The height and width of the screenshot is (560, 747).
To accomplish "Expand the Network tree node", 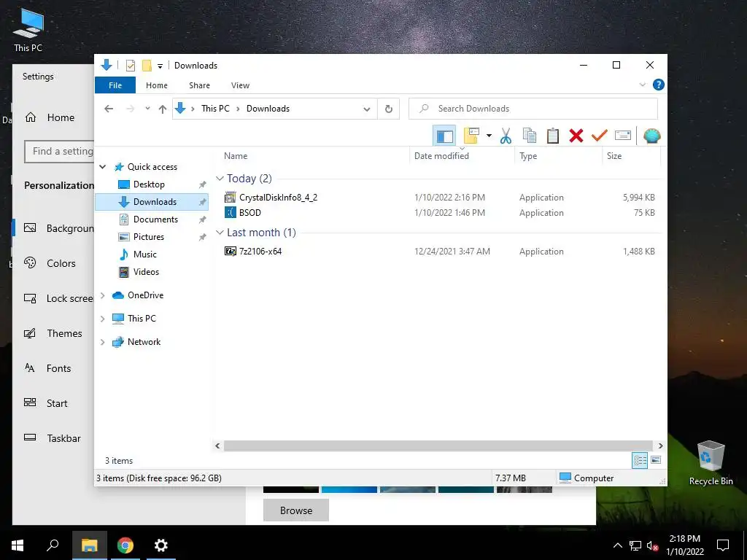I will [102, 342].
